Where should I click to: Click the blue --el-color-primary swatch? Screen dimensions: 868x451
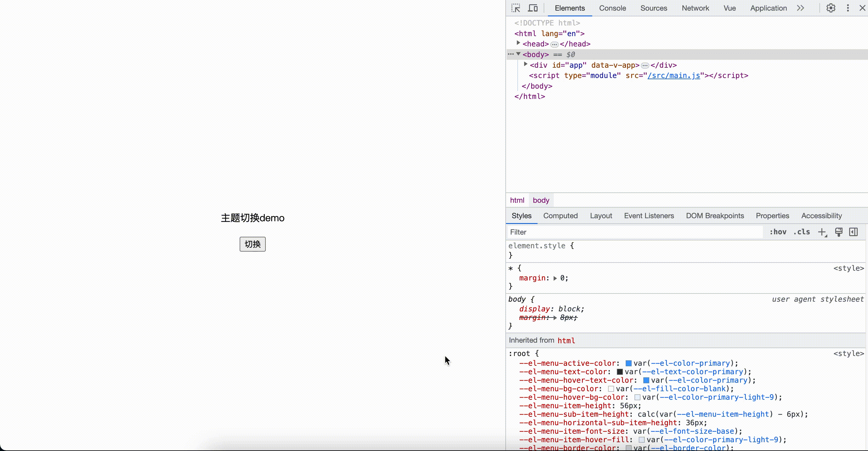click(627, 363)
